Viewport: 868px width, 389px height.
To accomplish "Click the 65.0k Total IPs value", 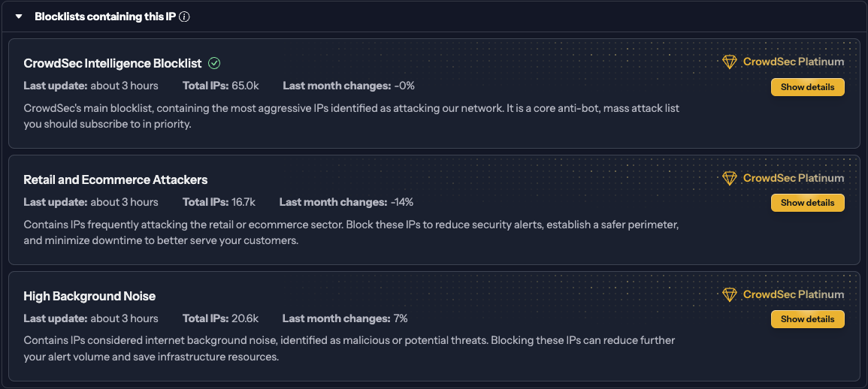I will tap(245, 86).
